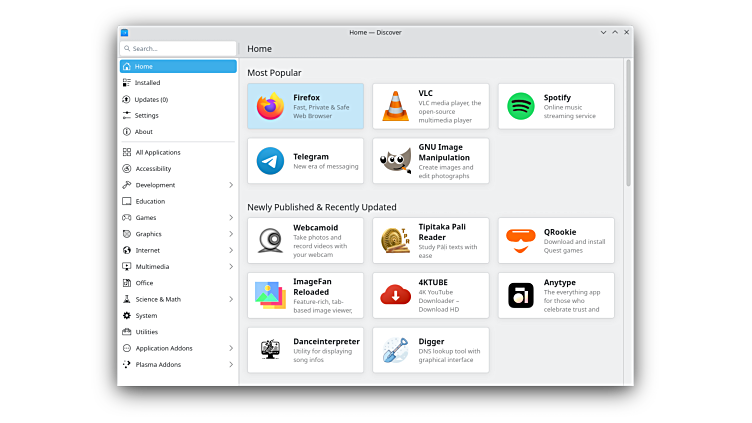Expand the Development category arrow
Screen dimensions: 752x423
[231, 185]
